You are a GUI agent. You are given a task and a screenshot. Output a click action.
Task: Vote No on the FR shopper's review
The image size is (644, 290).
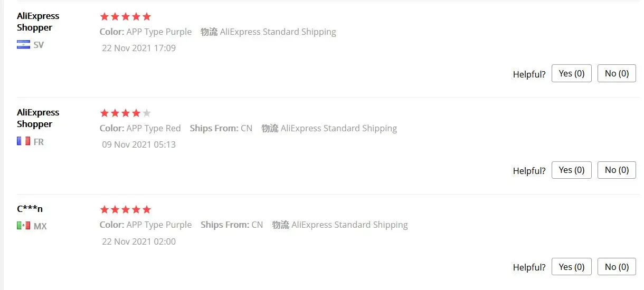click(617, 170)
